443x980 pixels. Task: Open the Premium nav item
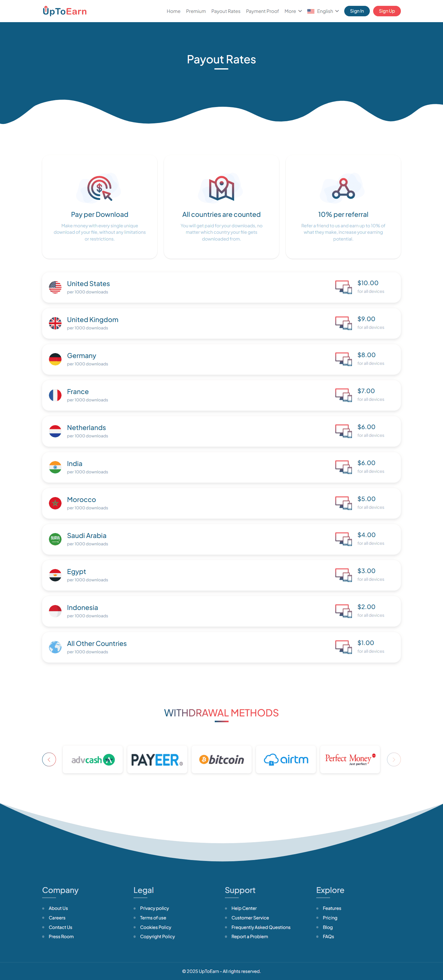[x=196, y=11]
